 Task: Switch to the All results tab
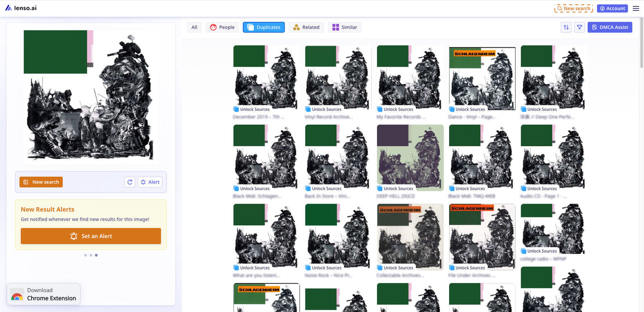point(194,27)
